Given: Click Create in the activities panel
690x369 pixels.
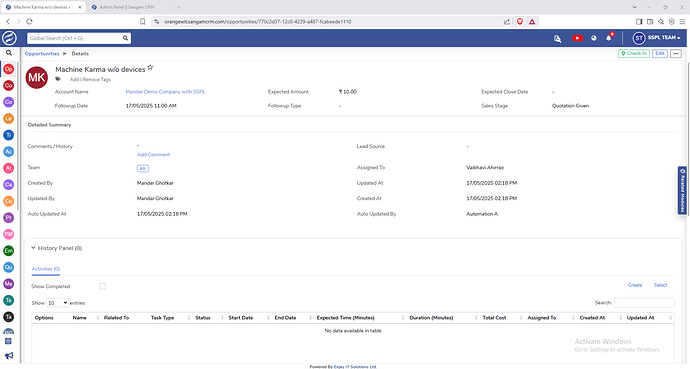Looking at the screenshot, I should [635, 285].
